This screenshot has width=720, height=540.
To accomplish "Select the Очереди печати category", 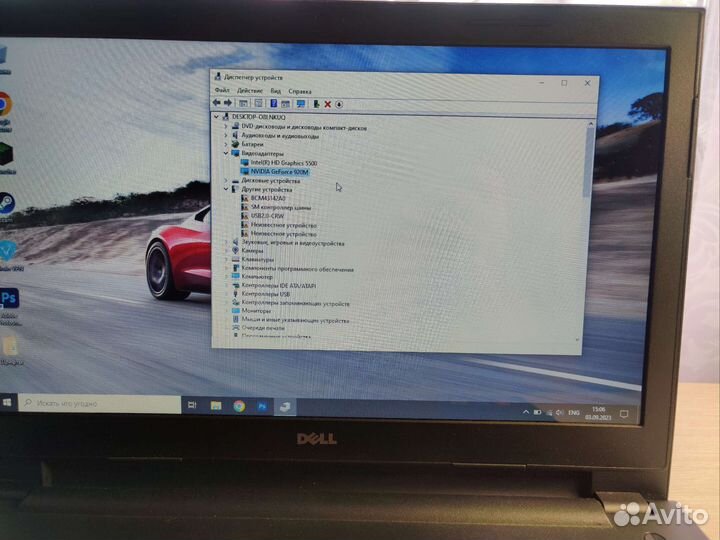I will [263, 328].
